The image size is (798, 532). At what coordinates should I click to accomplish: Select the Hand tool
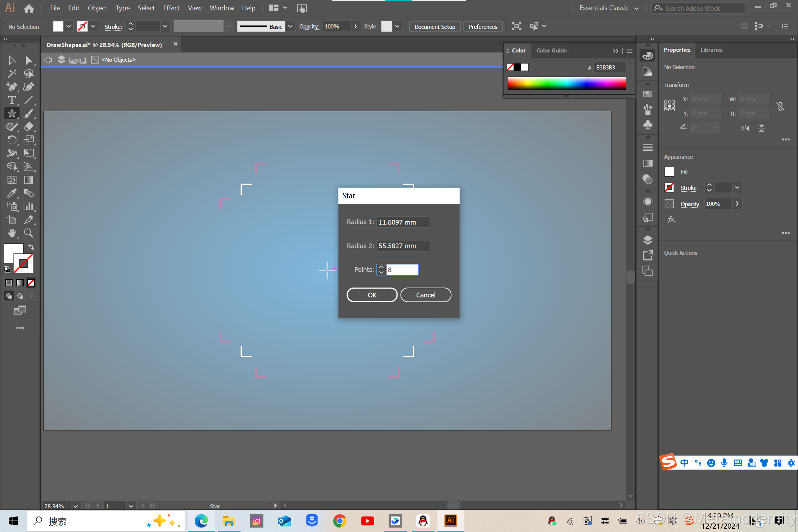[x=12, y=233]
